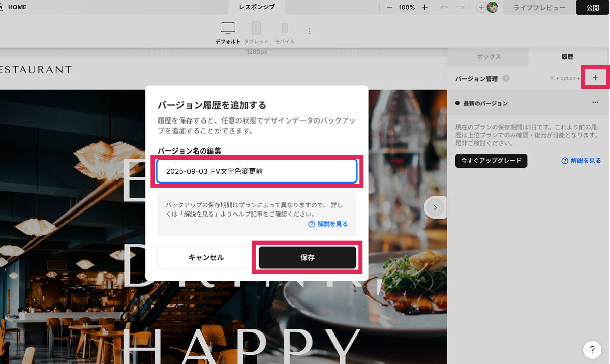The image size is (610, 364).
Task: Switch to the タブレット viewport icon
Action: (x=256, y=28)
